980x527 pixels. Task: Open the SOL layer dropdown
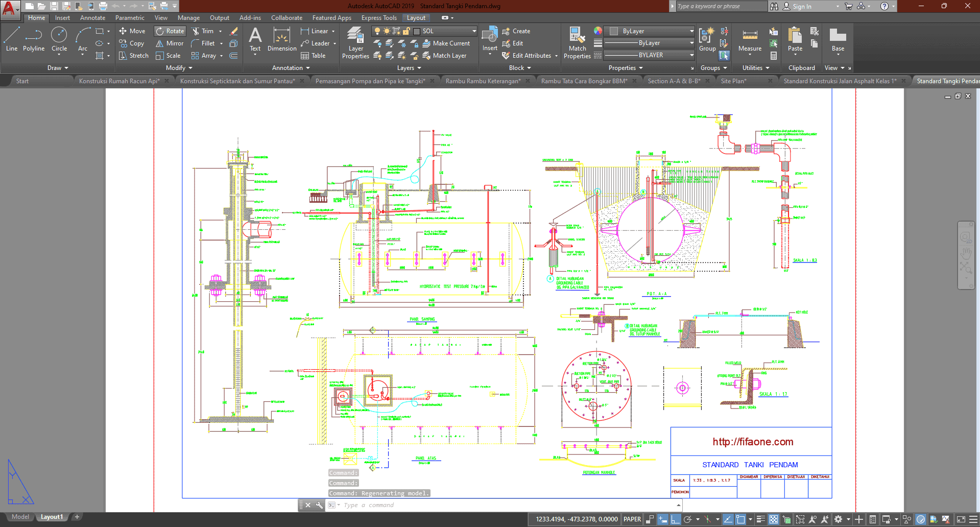[474, 31]
